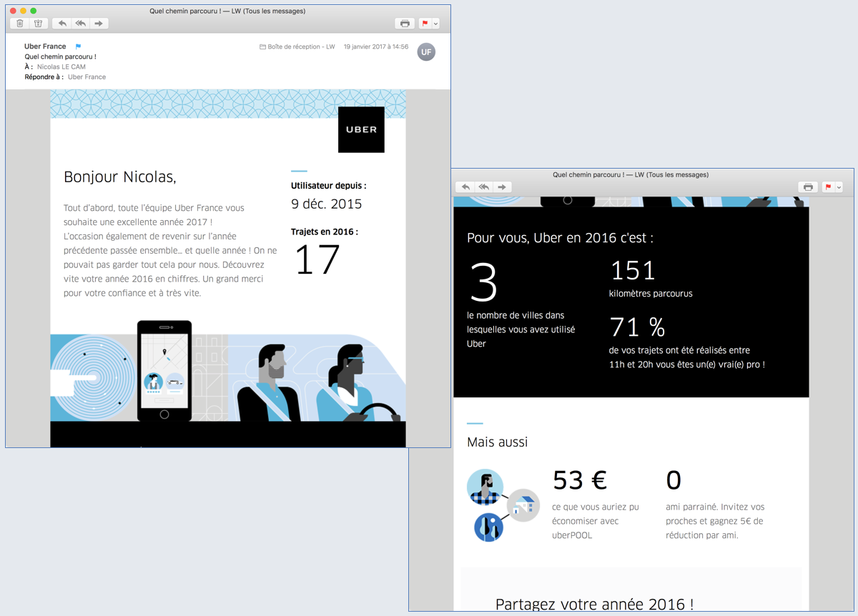Click the date '9 déc. 2015'
858x616 pixels.
(327, 204)
